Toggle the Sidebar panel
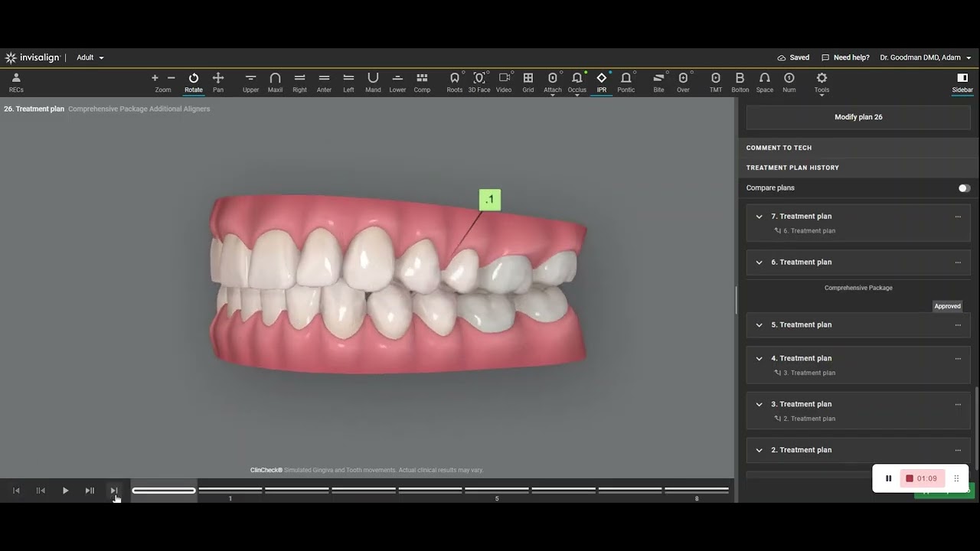980x551 pixels. pos(962,83)
